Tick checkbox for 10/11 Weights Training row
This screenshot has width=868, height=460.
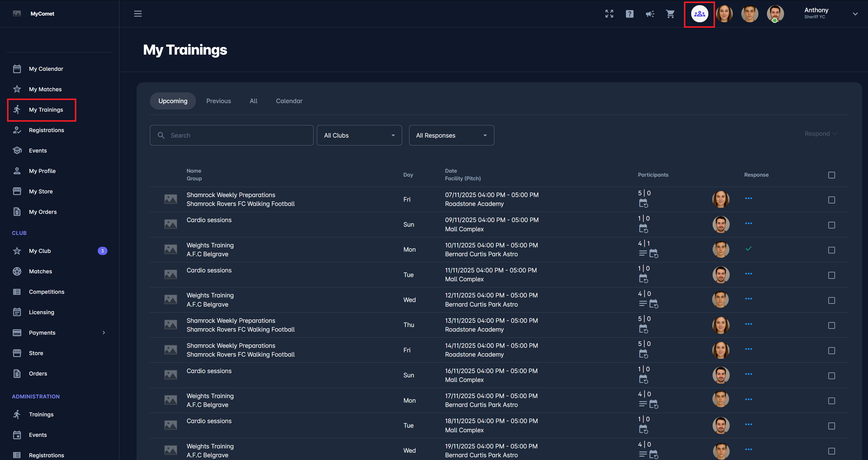[x=831, y=250]
